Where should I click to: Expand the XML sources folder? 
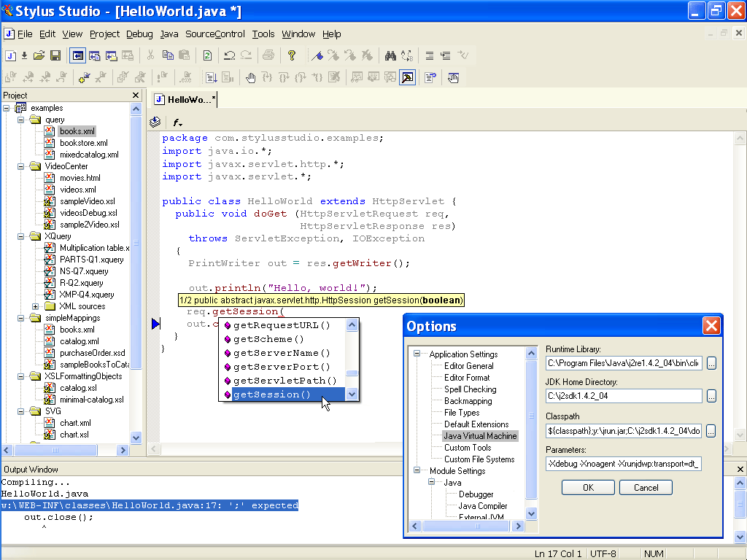pyautogui.click(x=36, y=306)
